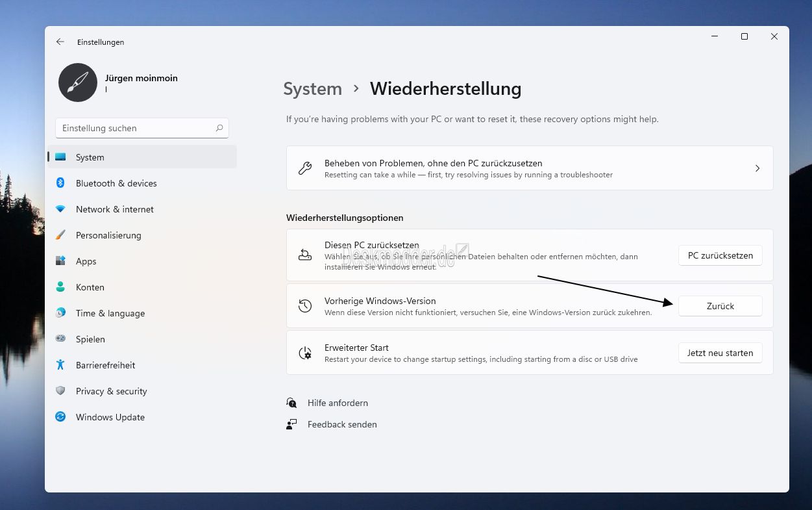The height and width of the screenshot is (510, 812).
Task: Click the Hilfe anfordern help icon
Action: pyautogui.click(x=291, y=403)
